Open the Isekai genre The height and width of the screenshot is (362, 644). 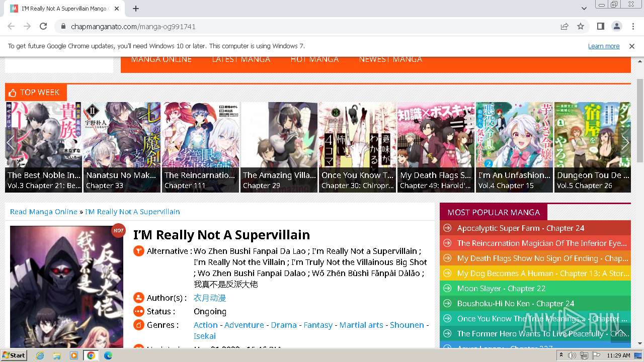[205, 336]
